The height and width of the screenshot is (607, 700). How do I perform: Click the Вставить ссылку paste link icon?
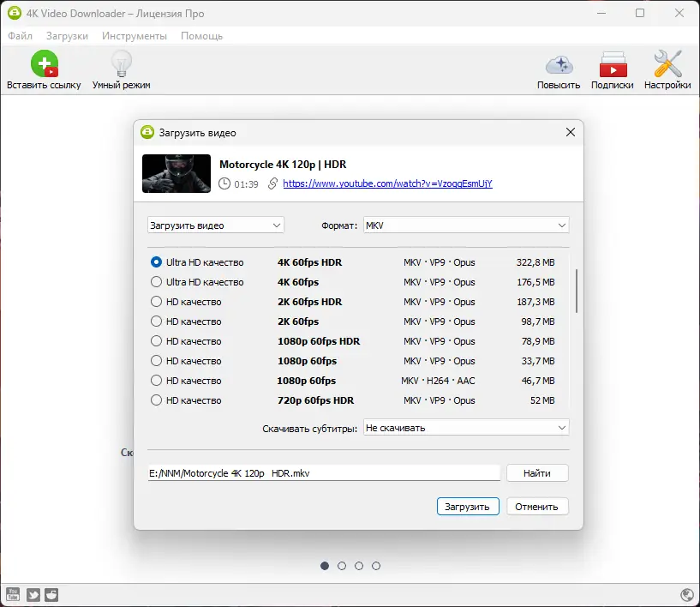click(45, 63)
